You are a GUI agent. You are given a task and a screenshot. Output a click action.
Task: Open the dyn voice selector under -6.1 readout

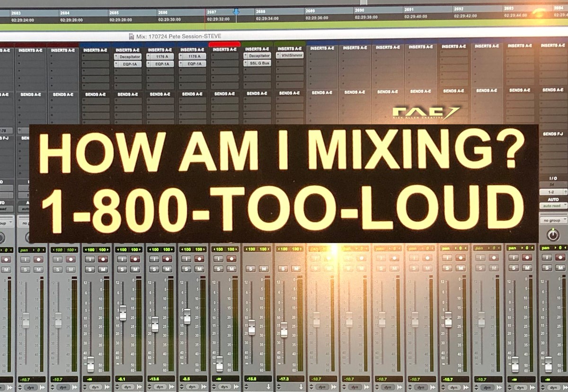[128, 387]
